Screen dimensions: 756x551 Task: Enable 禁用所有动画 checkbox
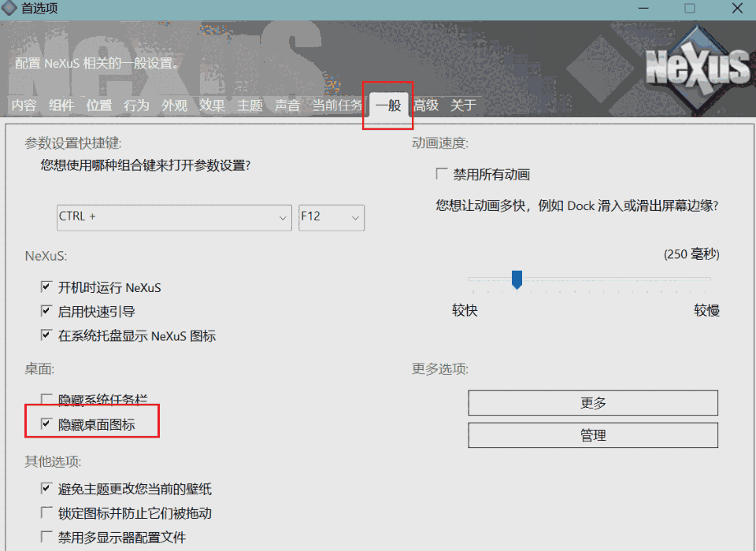coord(440,174)
